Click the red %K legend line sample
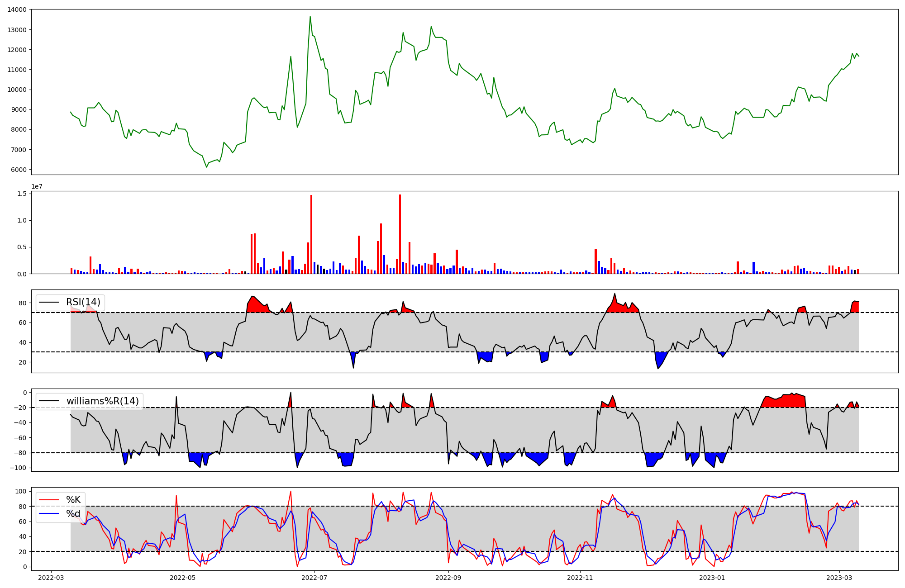The image size is (905, 588). point(49,500)
